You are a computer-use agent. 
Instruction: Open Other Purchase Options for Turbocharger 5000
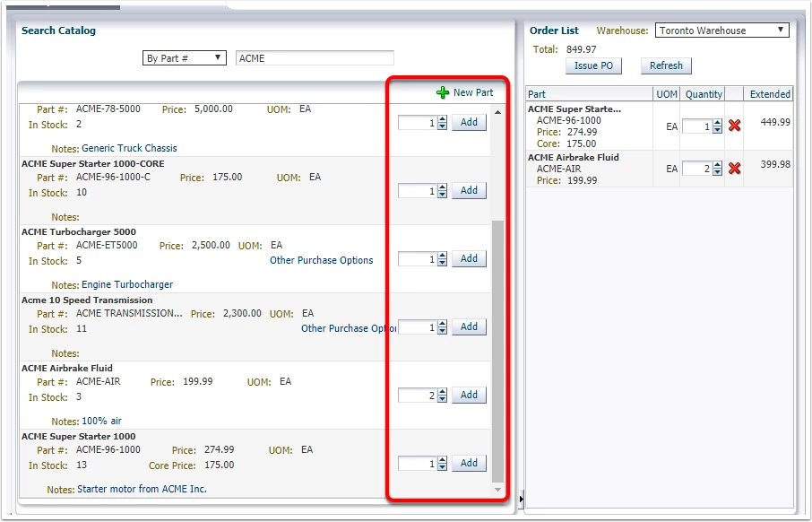pos(321,260)
